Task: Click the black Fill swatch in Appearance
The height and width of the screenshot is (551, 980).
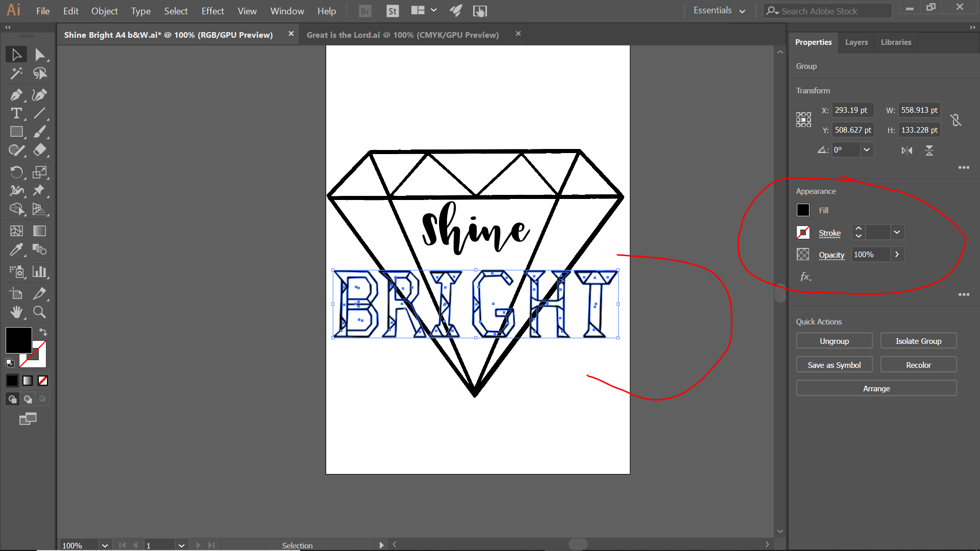Action: [x=803, y=210]
